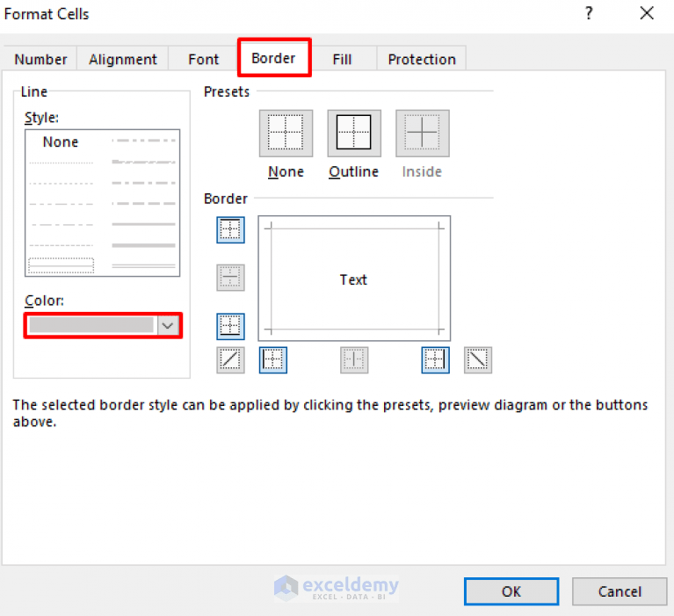Select the slanted dash-dot line style

(143, 162)
